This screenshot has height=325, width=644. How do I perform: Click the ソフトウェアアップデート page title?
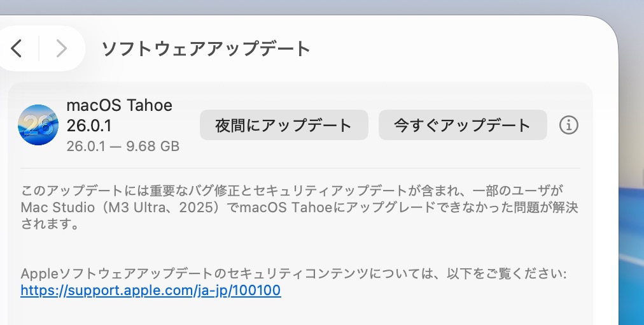tap(206, 48)
